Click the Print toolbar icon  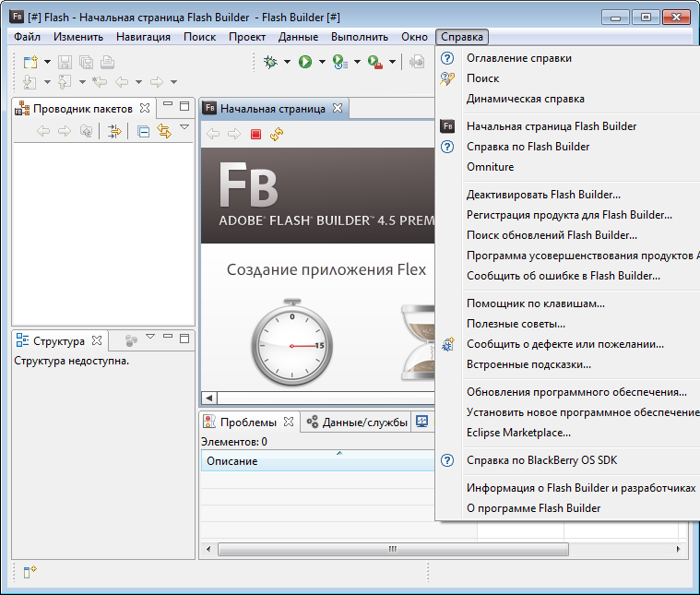click(107, 62)
